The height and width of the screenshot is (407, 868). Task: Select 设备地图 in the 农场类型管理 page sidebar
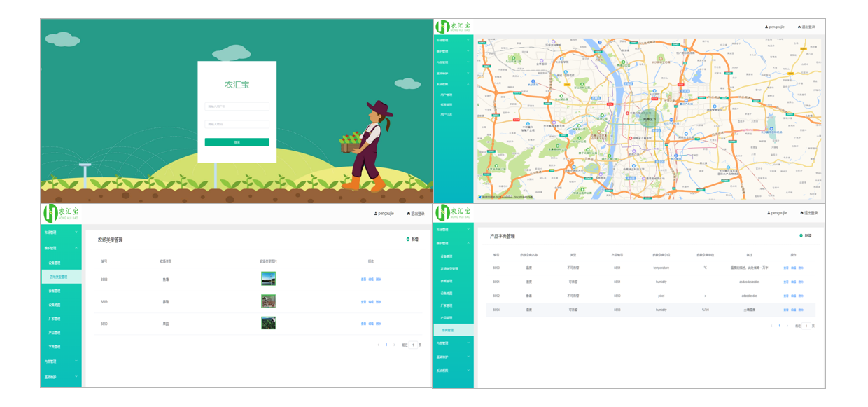click(55, 305)
